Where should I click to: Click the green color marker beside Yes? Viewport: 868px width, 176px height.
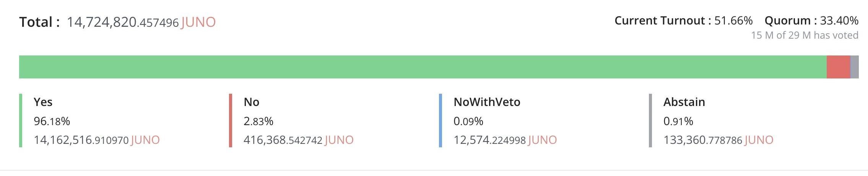click(21, 120)
